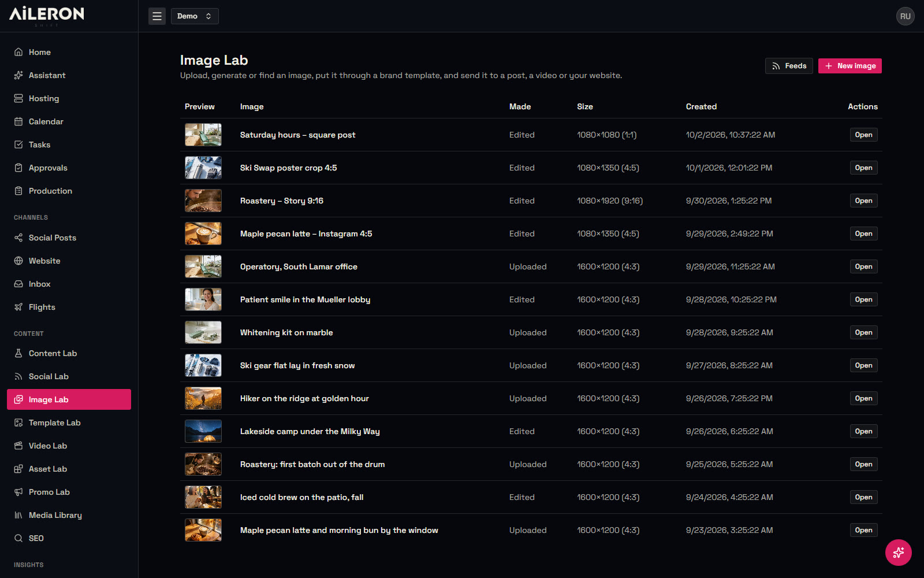
Task: Click Patient smile in the Mueller lobby thumbnail
Action: point(203,299)
